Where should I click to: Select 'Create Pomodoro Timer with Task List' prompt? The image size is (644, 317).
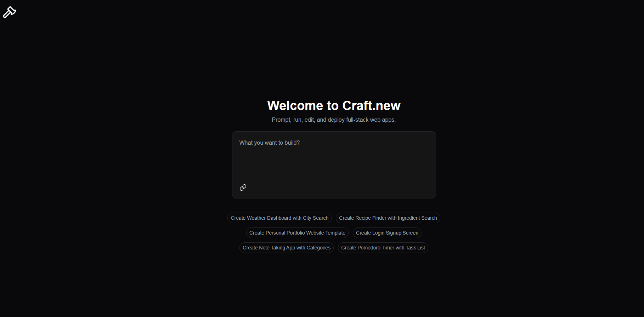click(x=383, y=248)
